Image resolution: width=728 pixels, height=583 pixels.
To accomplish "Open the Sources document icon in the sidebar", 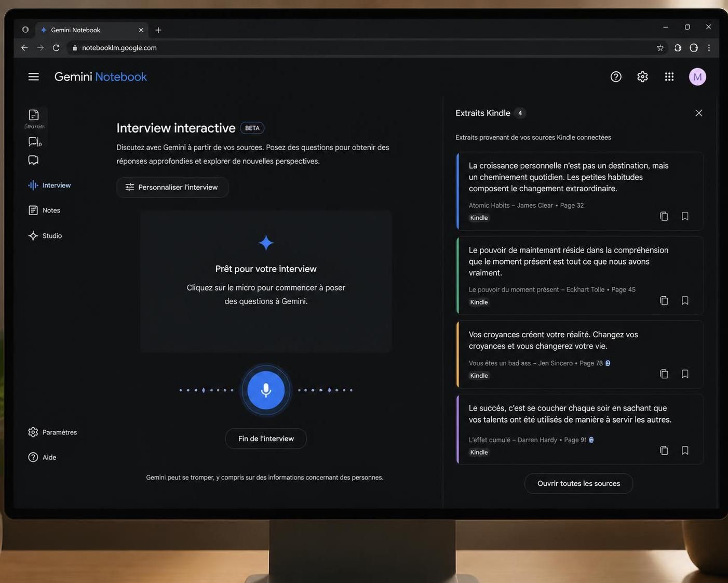I will [x=34, y=115].
